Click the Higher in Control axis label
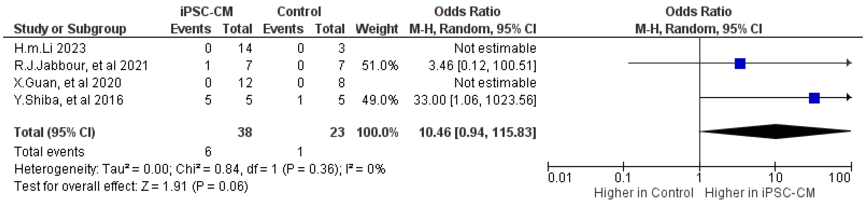The height and width of the screenshot is (204, 868). pyautogui.click(x=644, y=193)
